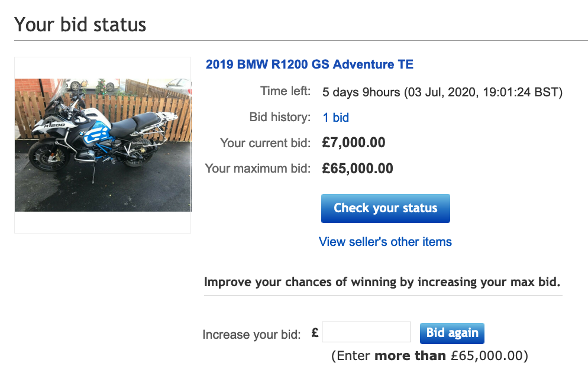Click the Bid again button
This screenshot has height=376, width=588.
click(452, 333)
